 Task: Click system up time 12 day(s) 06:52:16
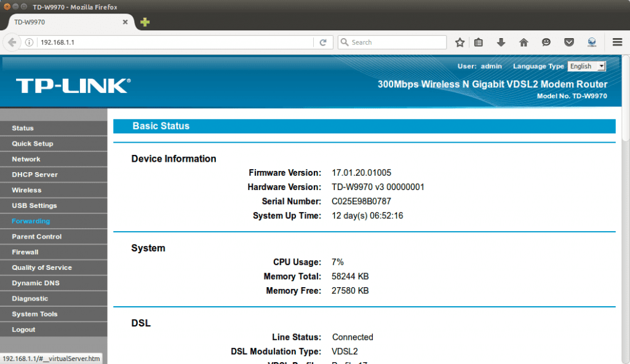pos(367,216)
